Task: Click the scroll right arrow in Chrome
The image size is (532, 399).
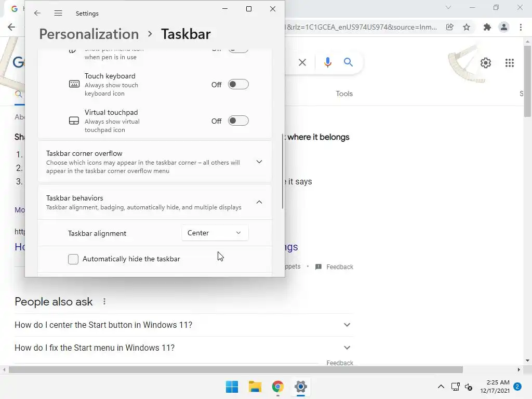Action: point(519,369)
